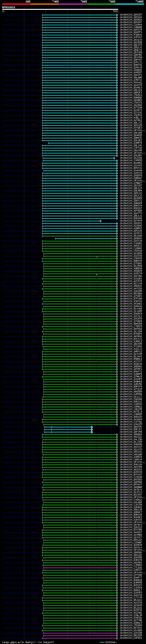The width and height of the screenshot is (146, 644).
Task: Click the UniRef100_D0BVM6 label
Action: click(x=131, y=445)
